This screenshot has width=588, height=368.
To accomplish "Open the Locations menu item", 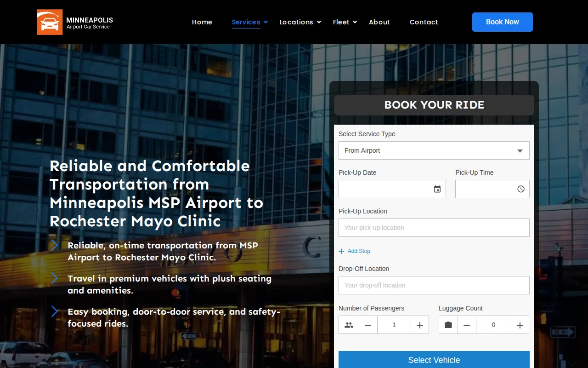I will coord(296,22).
